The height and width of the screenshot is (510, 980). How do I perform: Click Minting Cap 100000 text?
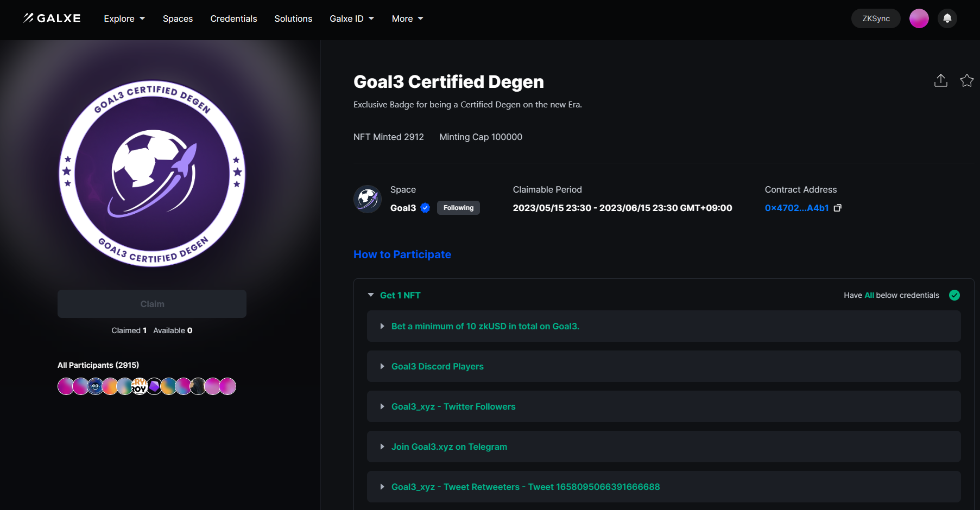[480, 137]
